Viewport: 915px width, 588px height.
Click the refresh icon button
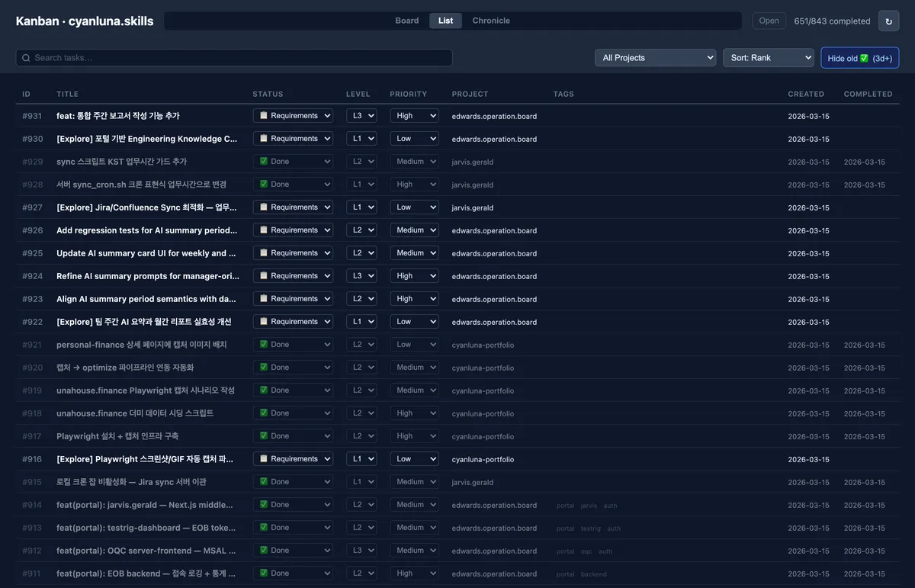(x=888, y=21)
